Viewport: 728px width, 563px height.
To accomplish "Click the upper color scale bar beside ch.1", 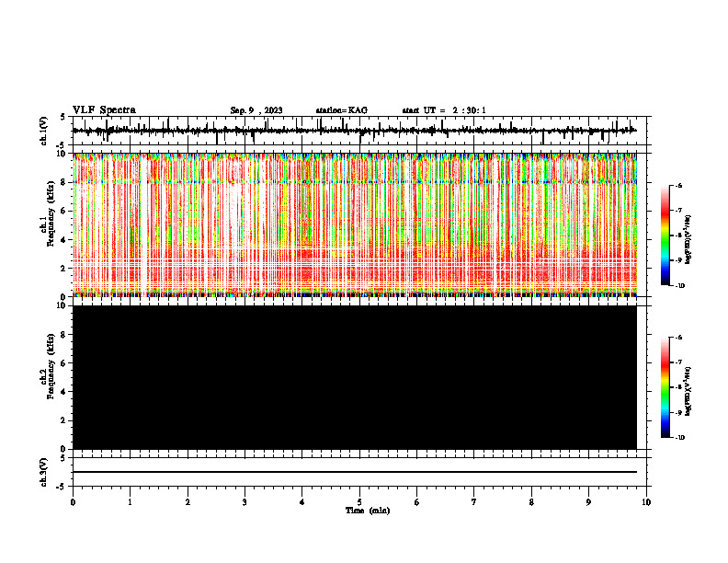I will (665, 236).
